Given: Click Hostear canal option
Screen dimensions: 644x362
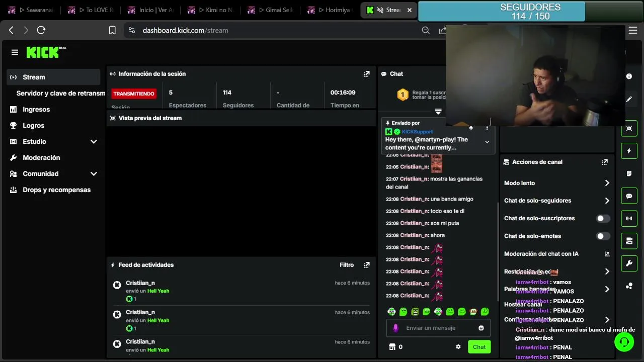Looking at the screenshot, I should pos(523,305).
